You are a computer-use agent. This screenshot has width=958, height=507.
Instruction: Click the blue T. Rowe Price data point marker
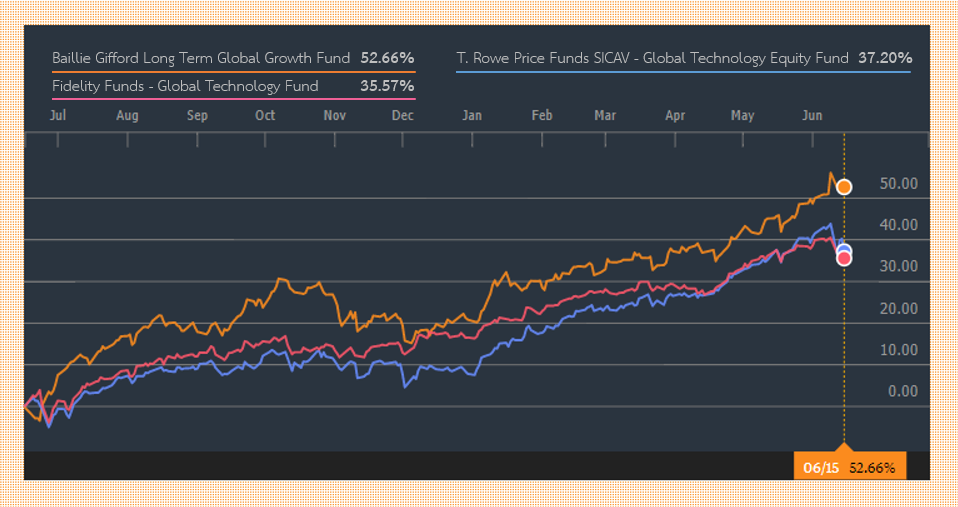click(844, 251)
